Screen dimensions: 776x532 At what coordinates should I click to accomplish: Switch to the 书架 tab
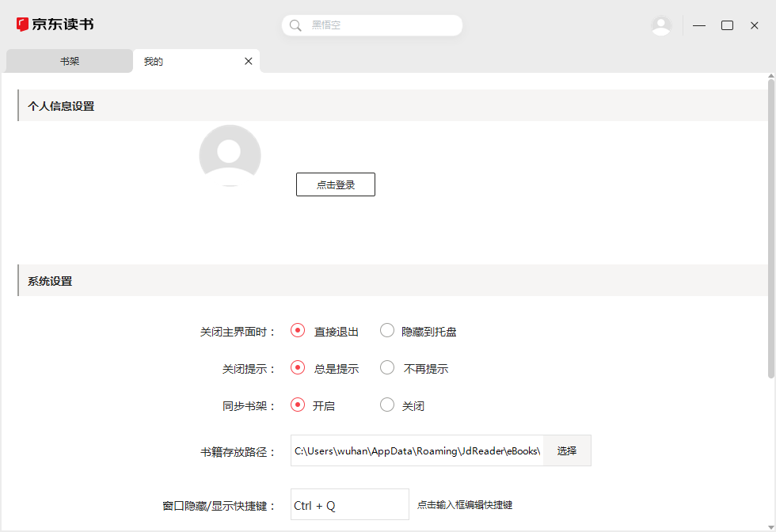tap(69, 61)
